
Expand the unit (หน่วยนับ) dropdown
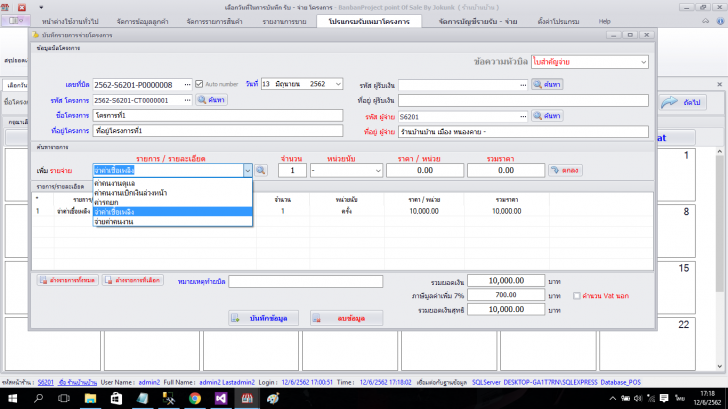click(378, 170)
